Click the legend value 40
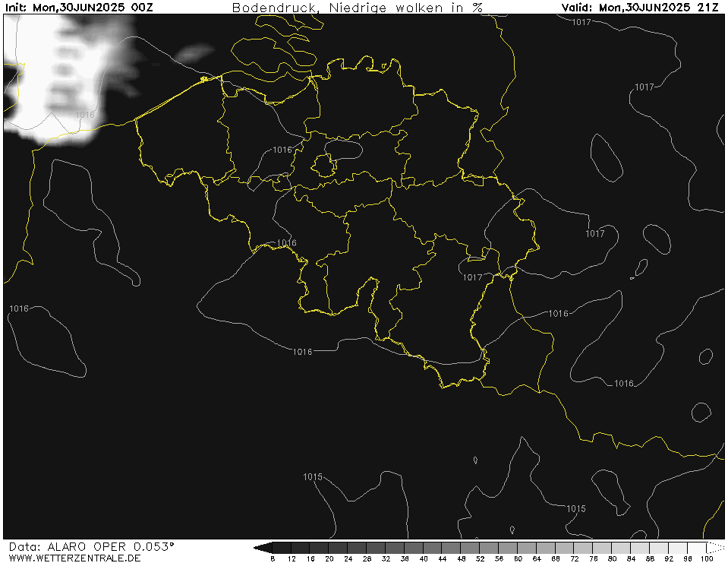Image resolution: width=728 pixels, height=563 pixels. [x=424, y=558]
